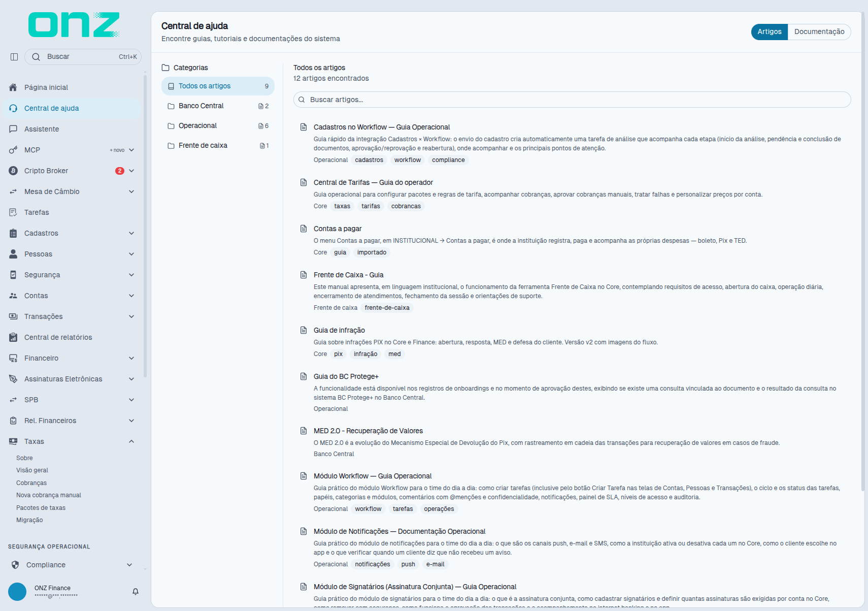Screen dimensions: 868x611
Task: Click the Central de relatórios icon
Action: (x=13, y=337)
